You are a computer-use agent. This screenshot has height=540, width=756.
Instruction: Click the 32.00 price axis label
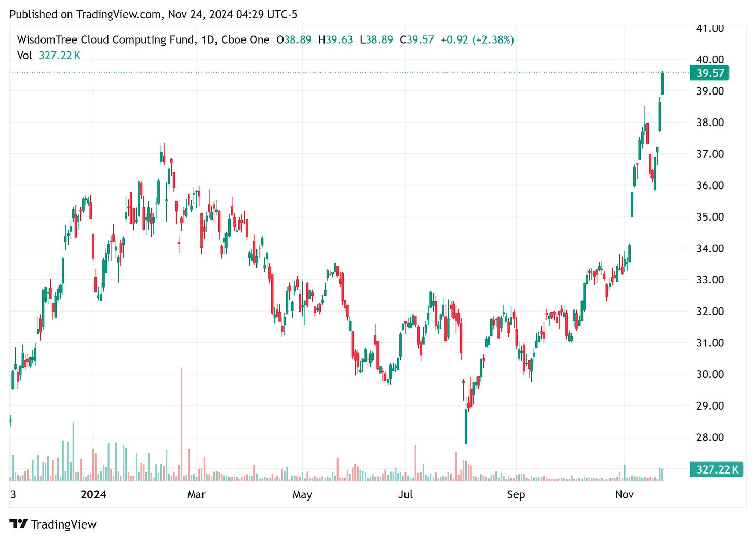(710, 311)
